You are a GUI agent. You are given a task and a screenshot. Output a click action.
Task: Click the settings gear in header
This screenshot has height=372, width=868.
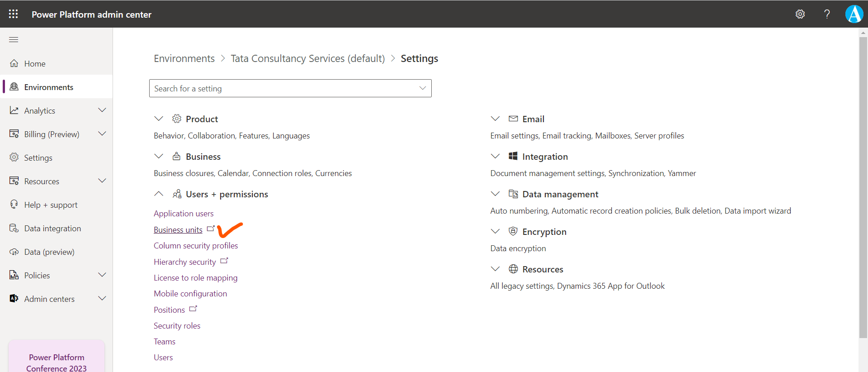(800, 14)
